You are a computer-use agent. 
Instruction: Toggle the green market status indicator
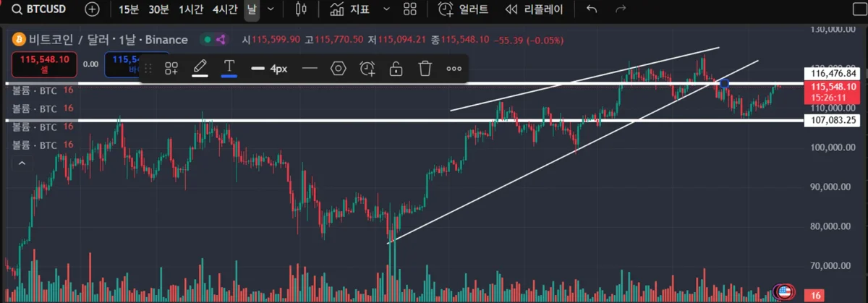[208, 40]
